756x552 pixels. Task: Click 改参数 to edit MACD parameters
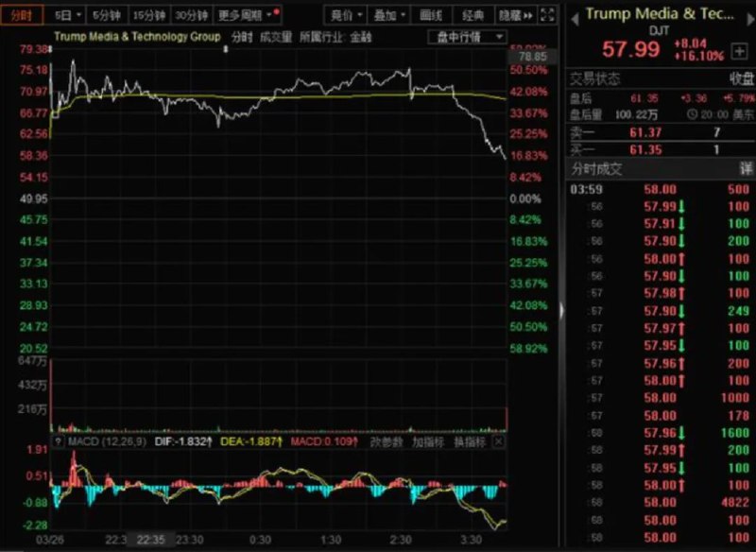tap(387, 441)
